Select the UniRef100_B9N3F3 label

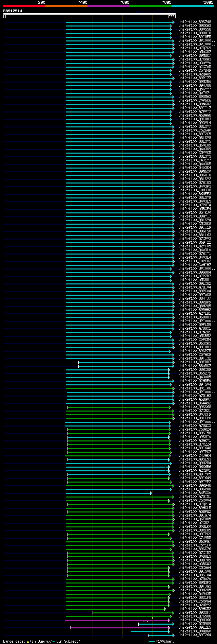pos(195,583)
